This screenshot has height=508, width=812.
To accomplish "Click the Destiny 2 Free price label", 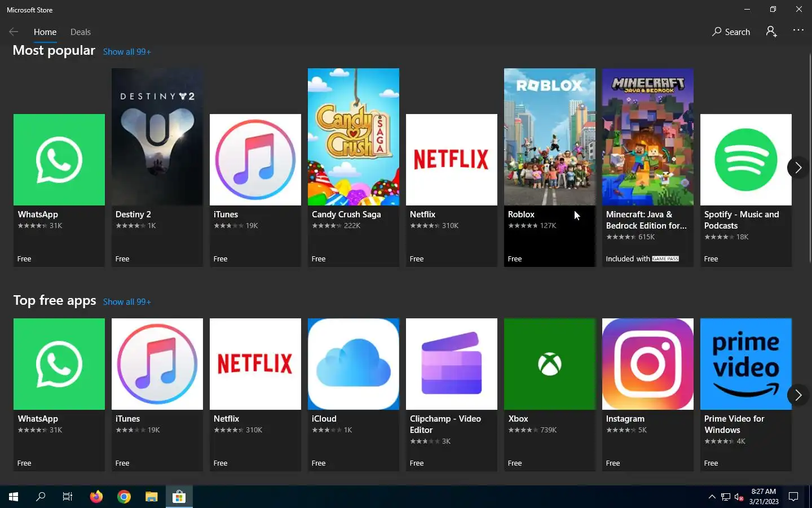I will click(122, 259).
